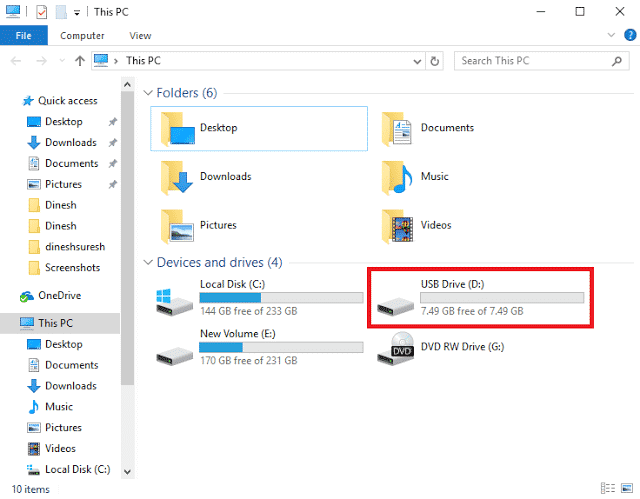This screenshot has width=640, height=499.
Task: Open the Pictures folder icon in Folders section
Action: 176,226
